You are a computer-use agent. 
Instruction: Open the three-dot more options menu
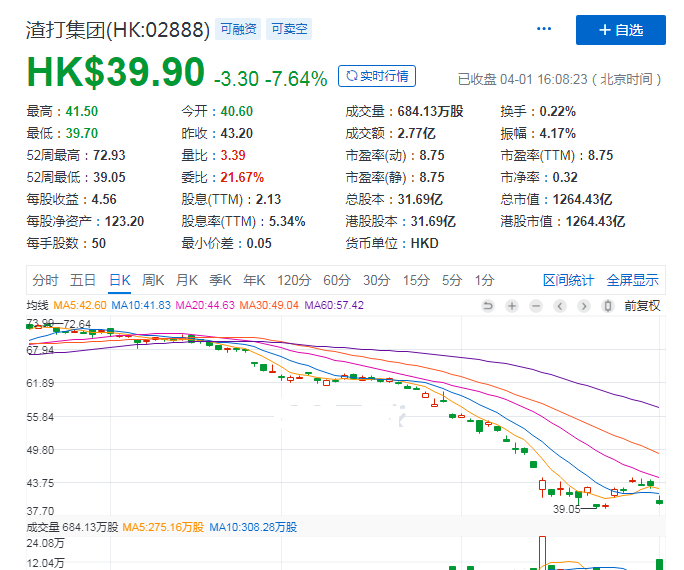[544, 30]
